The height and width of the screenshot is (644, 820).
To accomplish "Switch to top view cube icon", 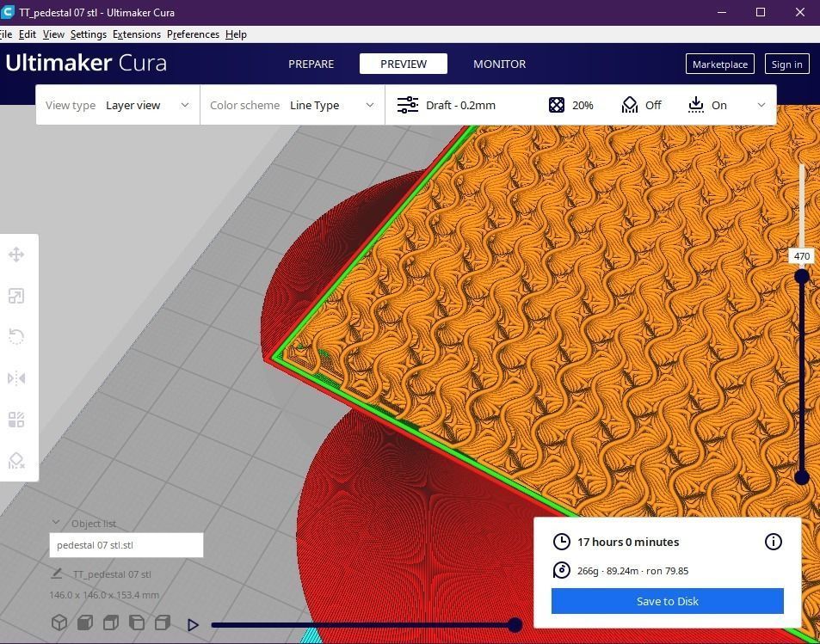I will point(111,622).
